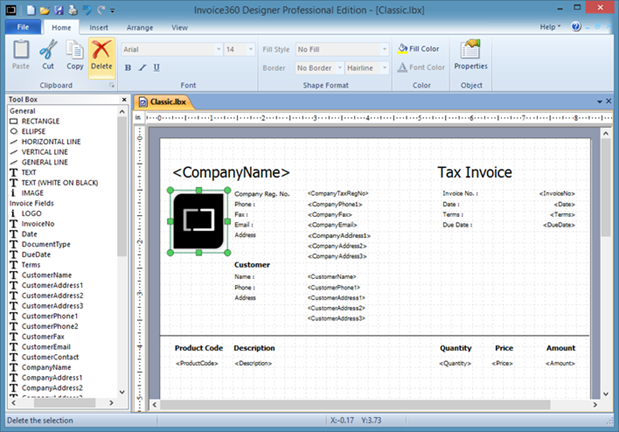Toggle Bold text formatting

click(128, 68)
